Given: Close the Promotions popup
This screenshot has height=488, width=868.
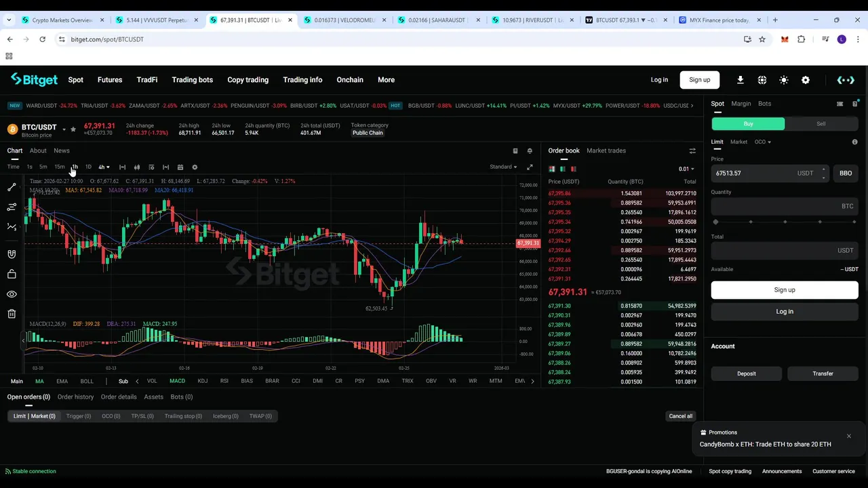Looking at the screenshot, I should click(x=848, y=436).
